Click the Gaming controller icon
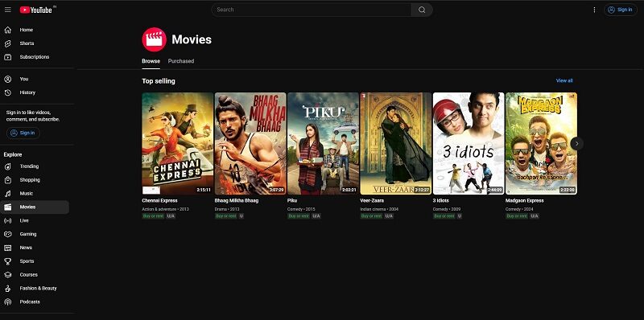Screen dimensions: 644x320 pos(8,234)
